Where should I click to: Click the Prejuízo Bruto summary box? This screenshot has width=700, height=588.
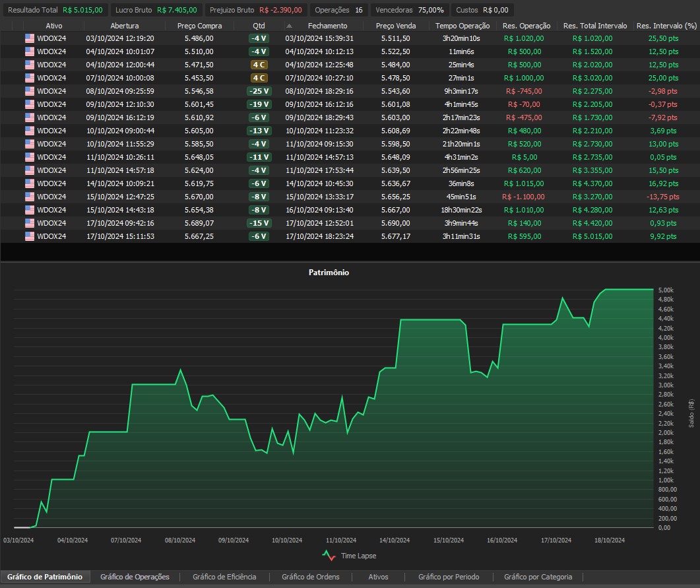pos(256,11)
